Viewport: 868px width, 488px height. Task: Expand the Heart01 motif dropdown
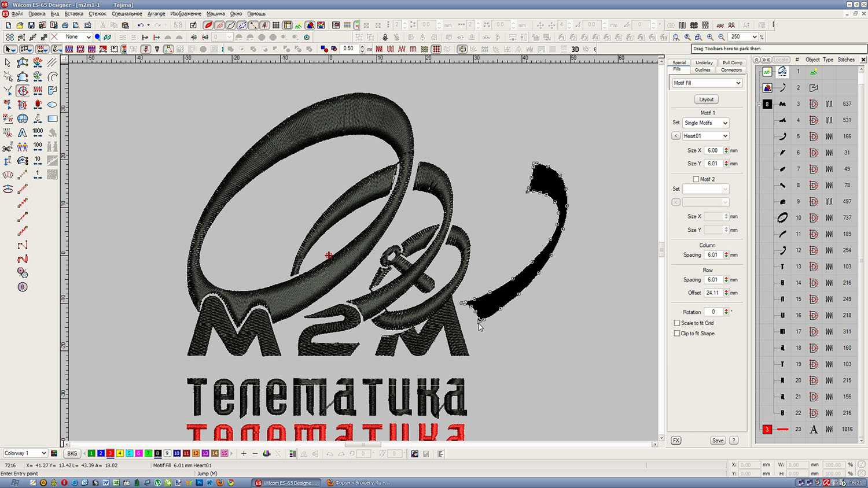pos(724,136)
